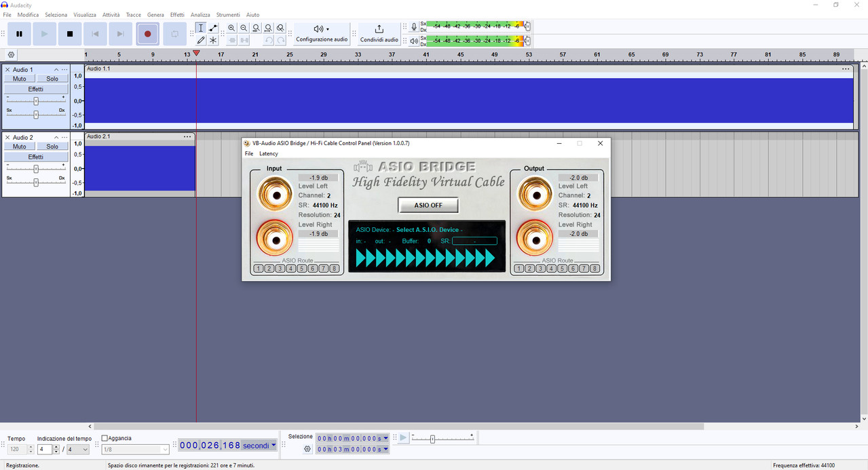Screen dimensions: 868x470
Task: Fit selection to width zoom icon
Action: [256, 28]
